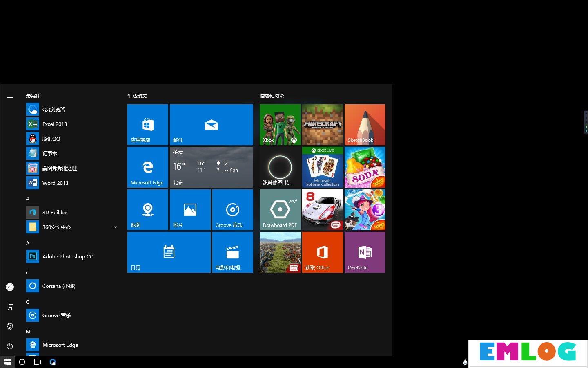Jump via the letter M header
This screenshot has height=368, width=588.
[28, 331]
